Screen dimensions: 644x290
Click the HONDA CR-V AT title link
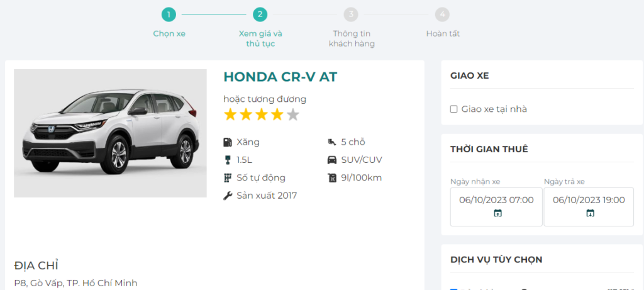click(280, 77)
